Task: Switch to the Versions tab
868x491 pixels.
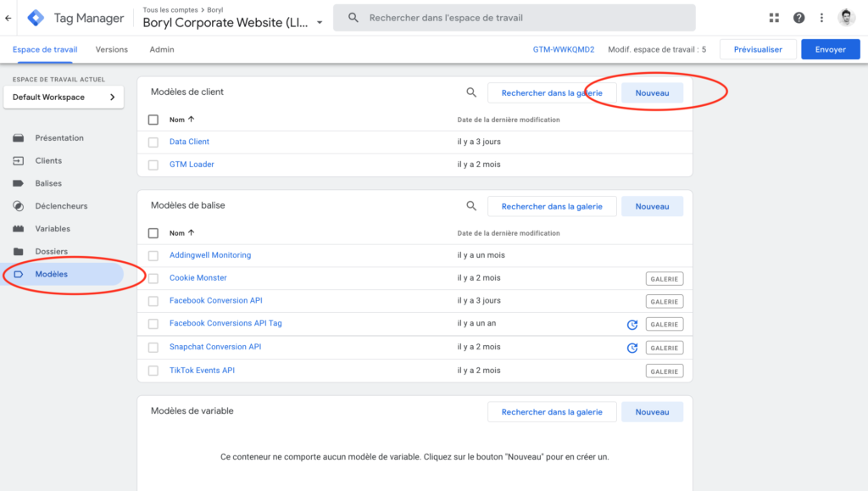Action: (x=112, y=49)
